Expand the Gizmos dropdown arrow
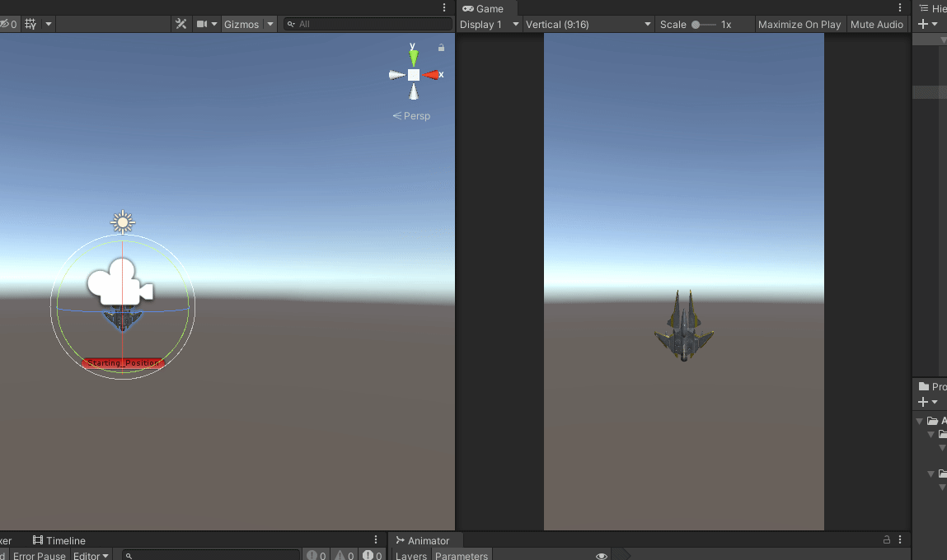947x560 pixels. point(270,24)
